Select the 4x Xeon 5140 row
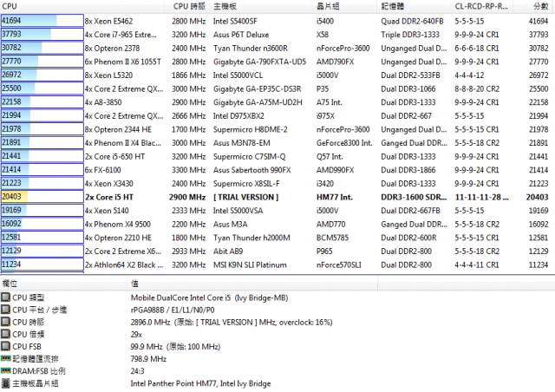Image resolution: width=555 pixels, height=392 pixels. pyautogui.click(x=277, y=211)
